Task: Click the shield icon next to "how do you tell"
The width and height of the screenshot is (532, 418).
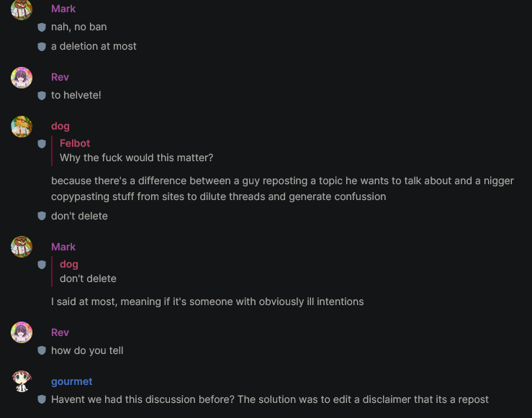Action: [42, 350]
